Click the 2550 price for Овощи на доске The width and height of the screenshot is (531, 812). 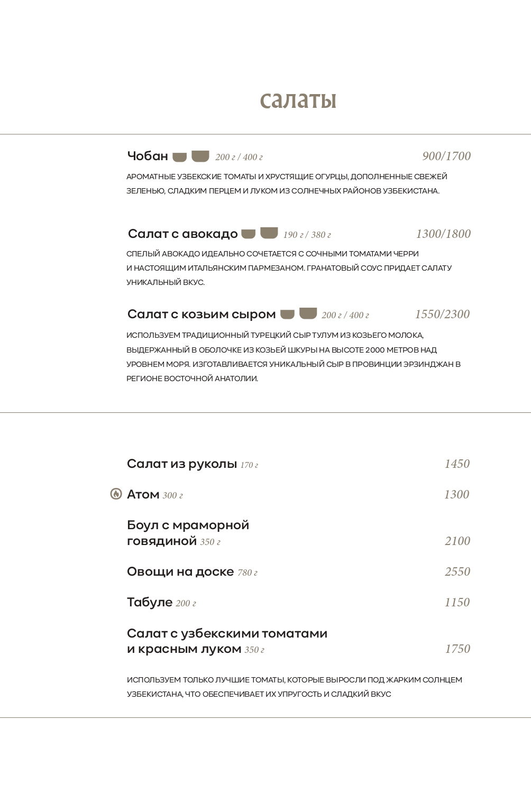pos(457,571)
